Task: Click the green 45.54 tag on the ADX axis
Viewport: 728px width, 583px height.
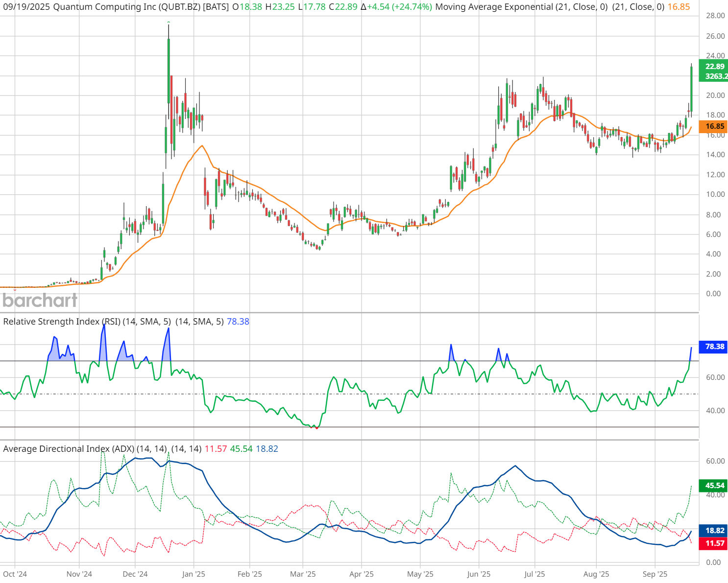Action: point(713,486)
